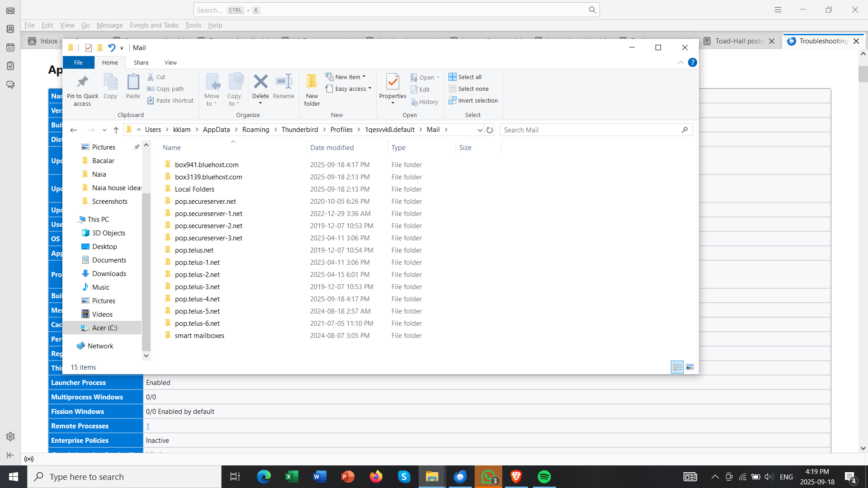The width and height of the screenshot is (868, 488).
Task: Click the blue Help question icon
Action: (693, 62)
